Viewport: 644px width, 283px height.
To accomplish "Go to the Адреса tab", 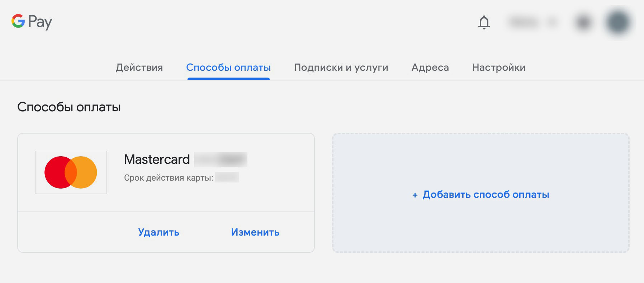I will pos(430,68).
